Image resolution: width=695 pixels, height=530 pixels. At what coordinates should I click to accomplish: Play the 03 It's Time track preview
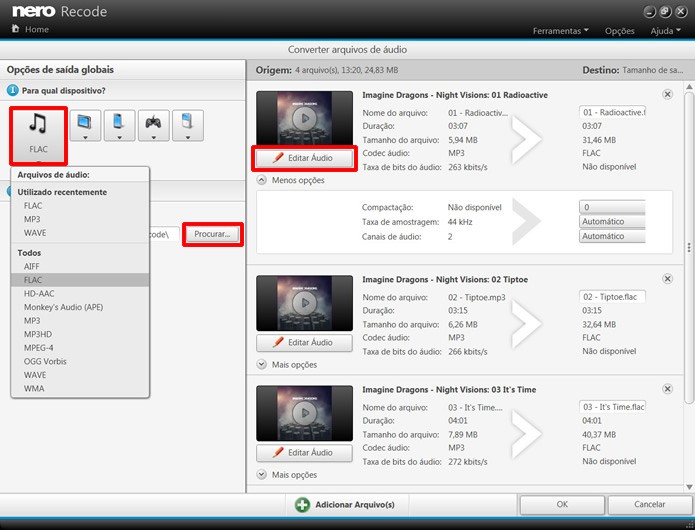pos(305,413)
